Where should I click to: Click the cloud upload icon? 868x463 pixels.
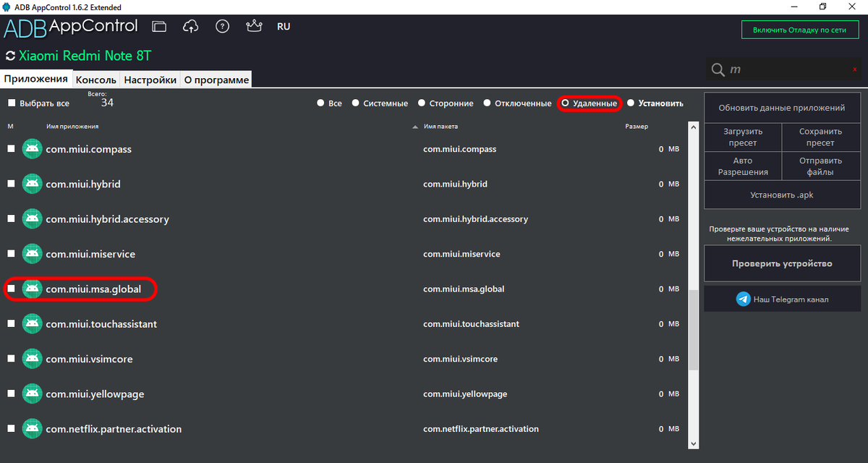click(191, 26)
